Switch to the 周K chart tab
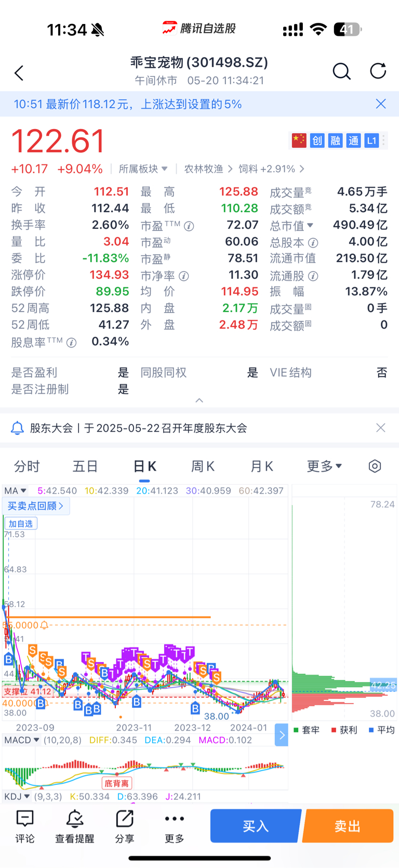 tap(203, 466)
